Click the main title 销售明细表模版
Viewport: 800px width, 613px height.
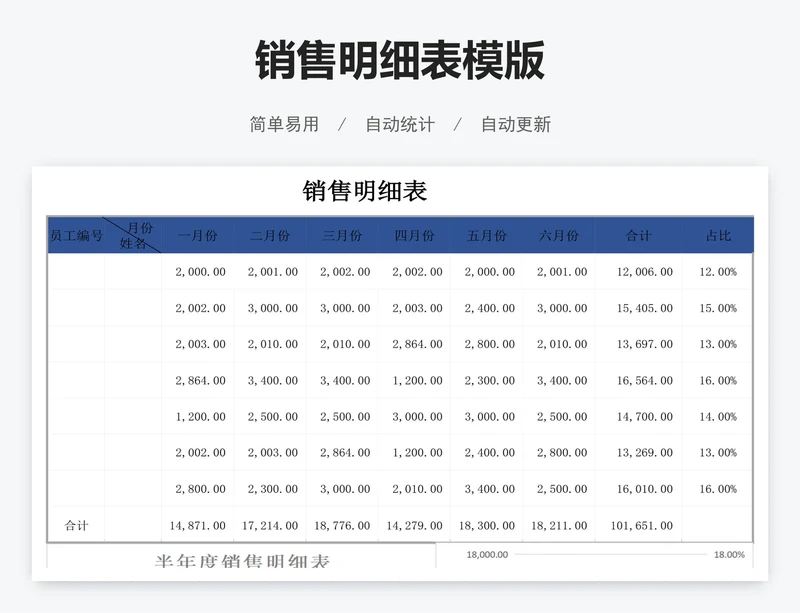pos(399,61)
